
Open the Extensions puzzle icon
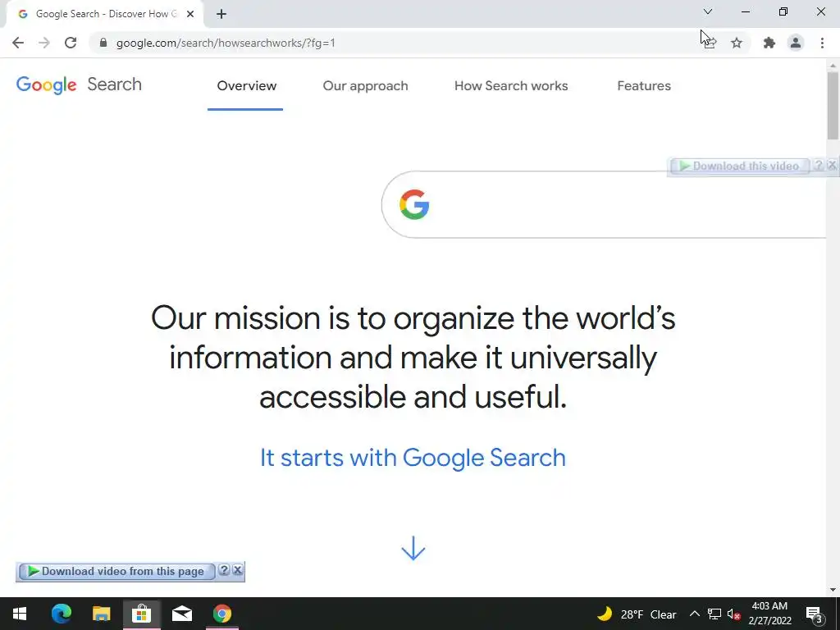click(x=769, y=43)
